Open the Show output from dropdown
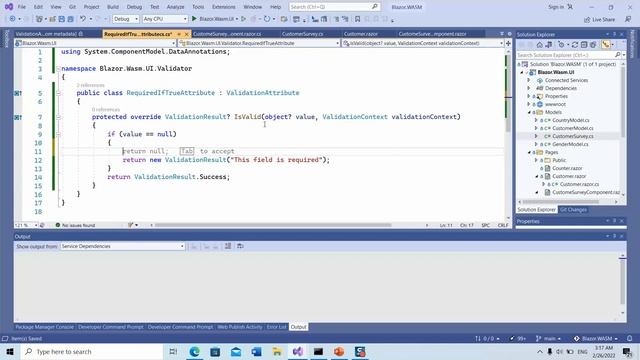640x360 pixels. click(122, 246)
